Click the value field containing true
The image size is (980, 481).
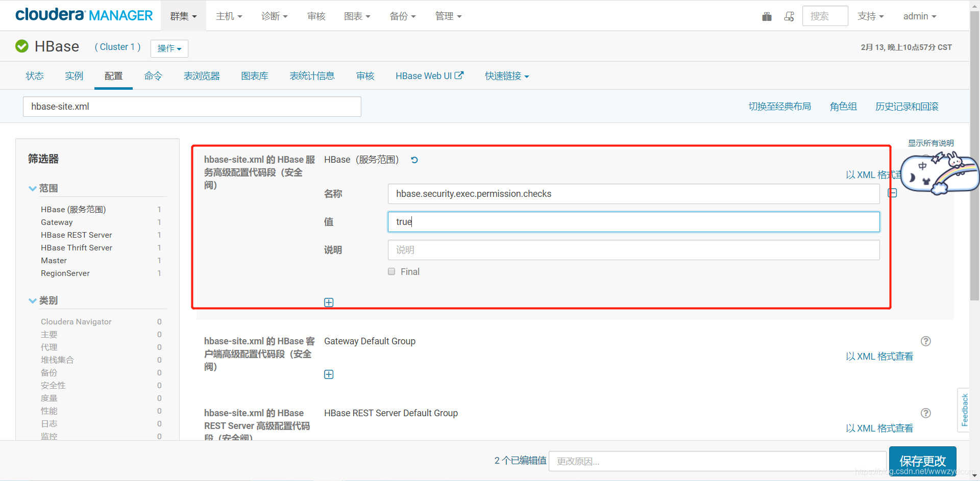(x=633, y=222)
